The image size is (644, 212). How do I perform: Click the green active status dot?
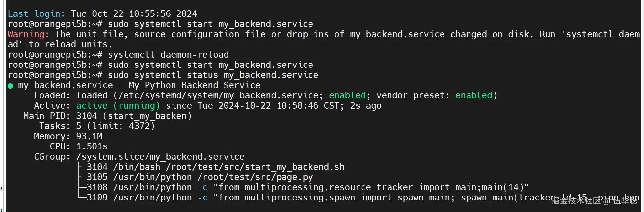pos(10,86)
